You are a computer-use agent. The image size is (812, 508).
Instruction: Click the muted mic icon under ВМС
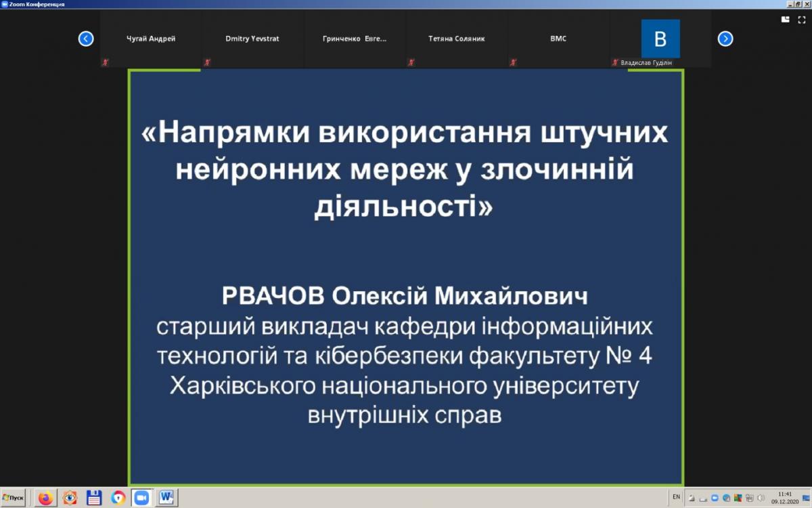click(x=514, y=62)
